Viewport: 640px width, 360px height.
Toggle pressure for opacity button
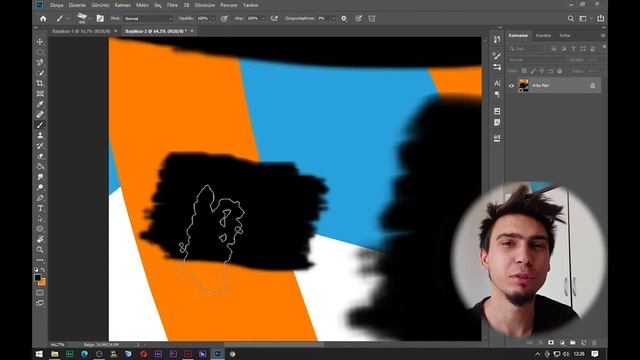coord(224,18)
